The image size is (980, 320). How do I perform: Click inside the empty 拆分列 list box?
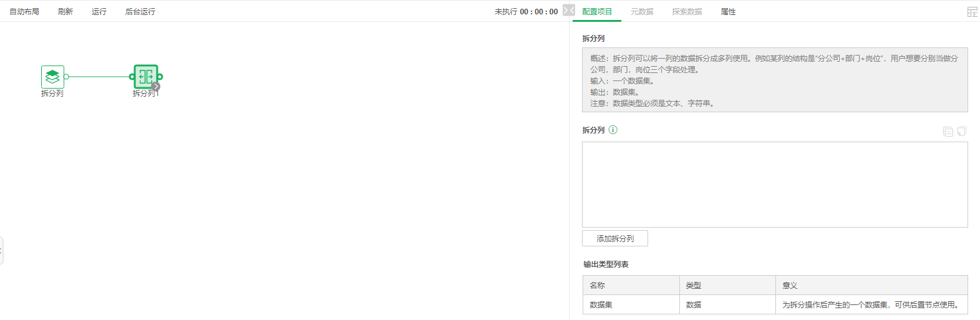(774, 184)
